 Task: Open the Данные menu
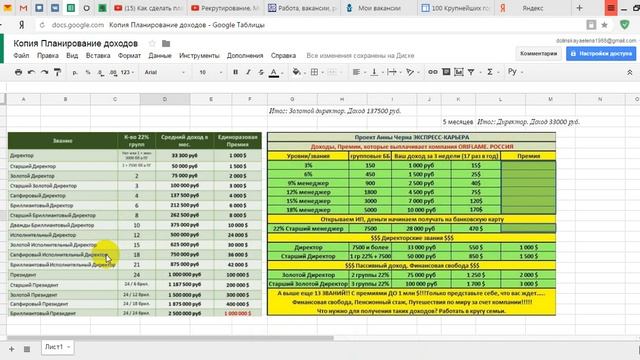click(x=160, y=56)
